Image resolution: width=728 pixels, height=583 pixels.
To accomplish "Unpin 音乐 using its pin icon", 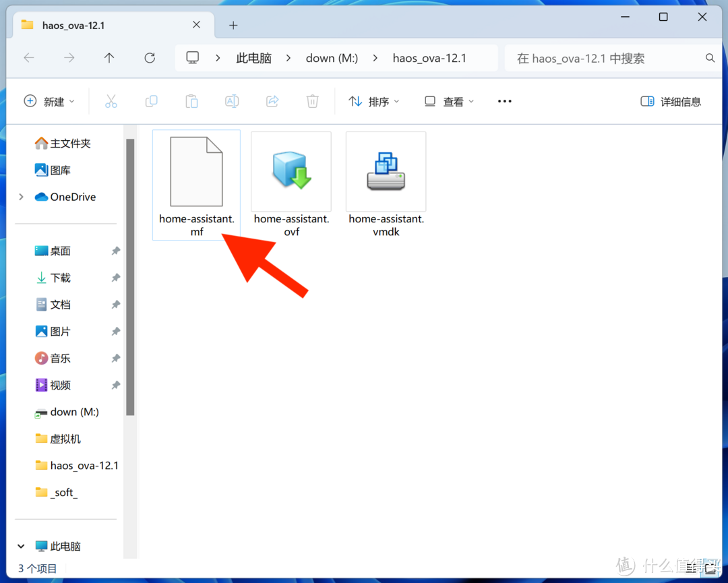I will (116, 359).
